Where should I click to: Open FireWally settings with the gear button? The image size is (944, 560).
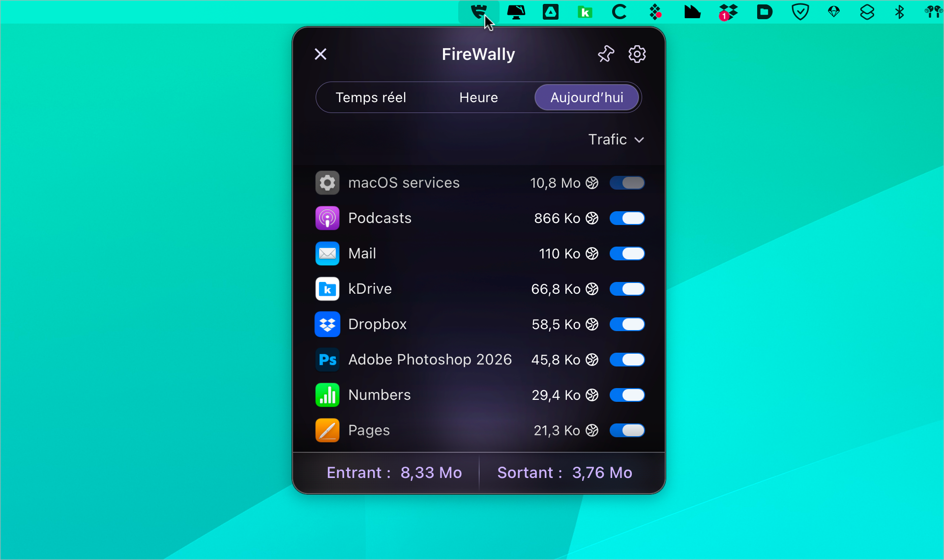(x=637, y=54)
